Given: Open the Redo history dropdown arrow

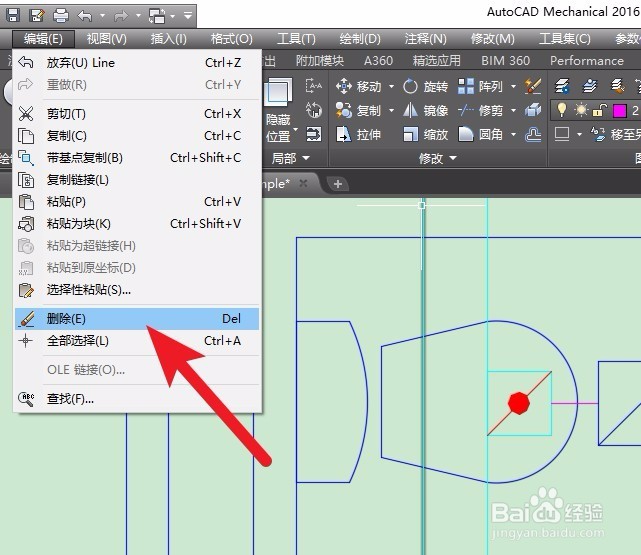Looking at the screenshot, I should [x=138, y=16].
